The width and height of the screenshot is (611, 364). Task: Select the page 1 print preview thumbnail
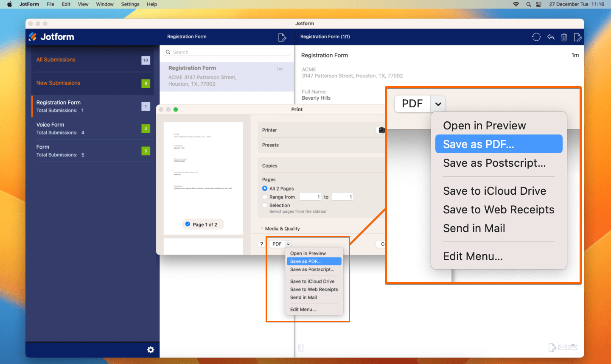click(203, 178)
